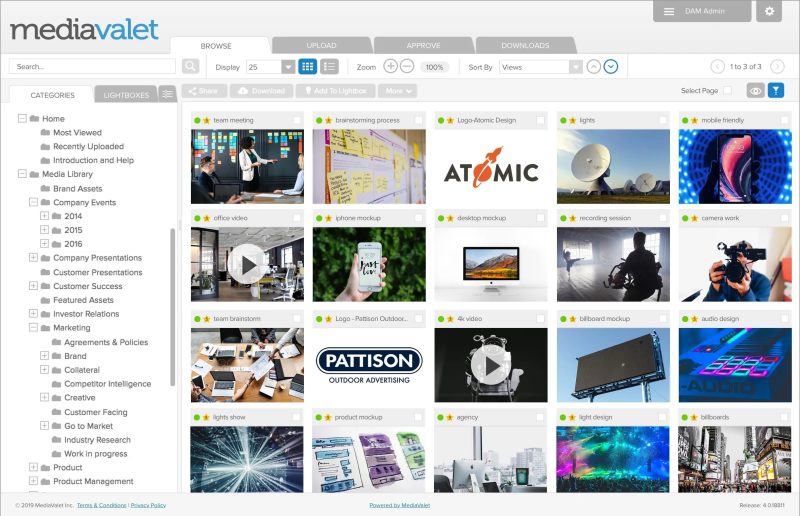Collapse the Company Events node
800x516 pixels.
33,202
